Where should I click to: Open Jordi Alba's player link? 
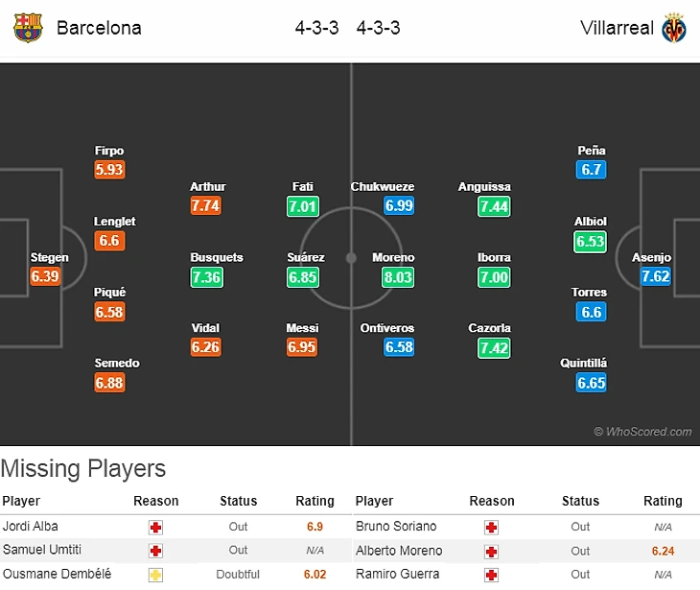click(x=31, y=527)
